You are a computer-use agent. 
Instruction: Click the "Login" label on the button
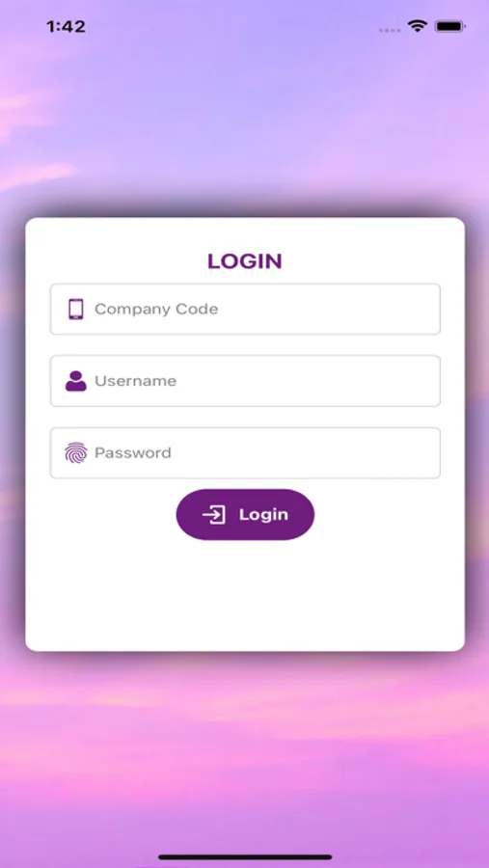[263, 515]
